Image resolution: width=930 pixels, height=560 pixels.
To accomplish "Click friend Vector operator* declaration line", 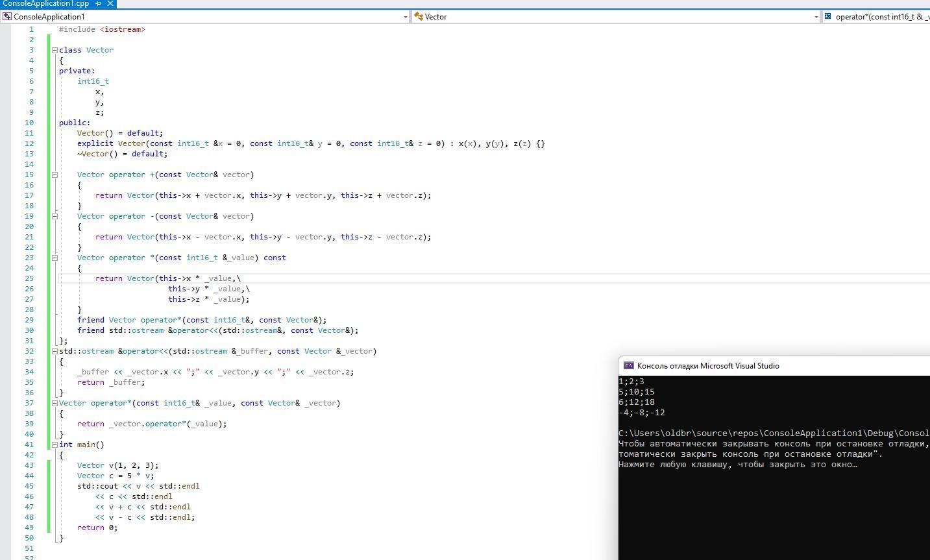I will coord(202,320).
